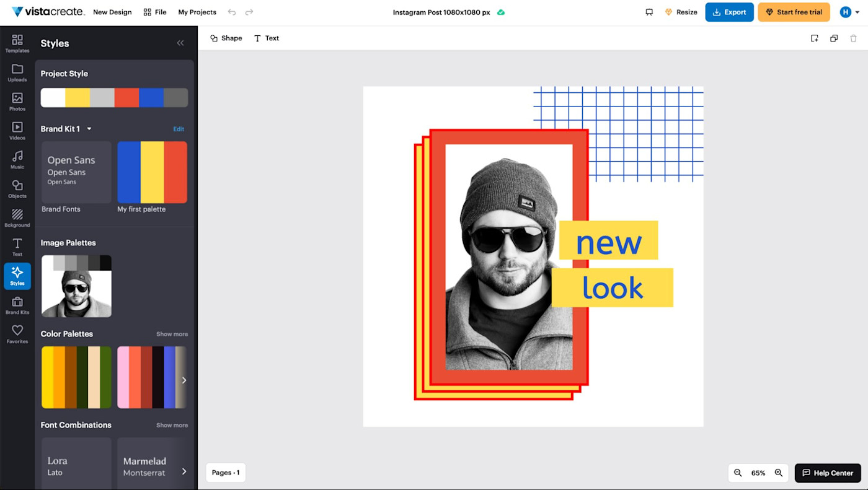Apply the Lora Lato font combination
Image resolution: width=868 pixels, height=490 pixels.
(76, 463)
